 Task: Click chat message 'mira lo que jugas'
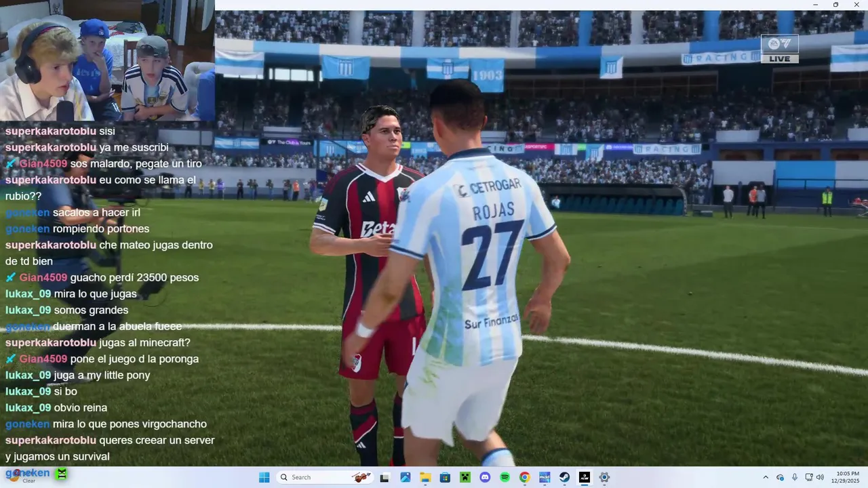(x=95, y=293)
